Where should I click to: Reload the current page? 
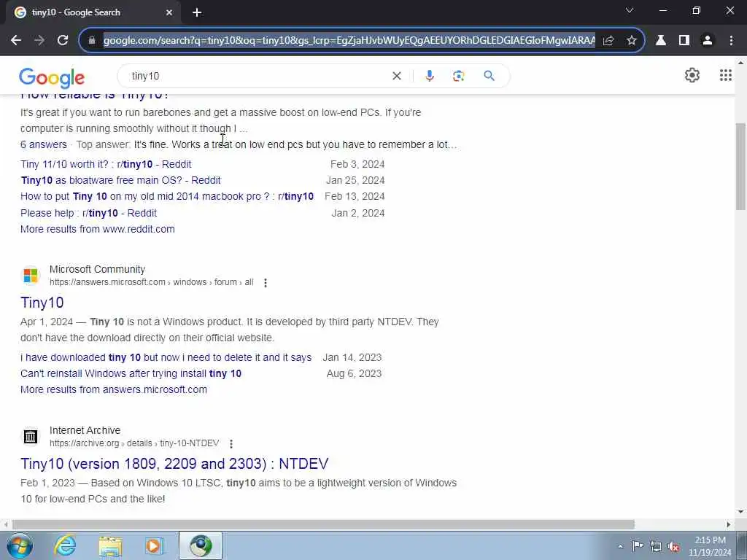[63, 41]
